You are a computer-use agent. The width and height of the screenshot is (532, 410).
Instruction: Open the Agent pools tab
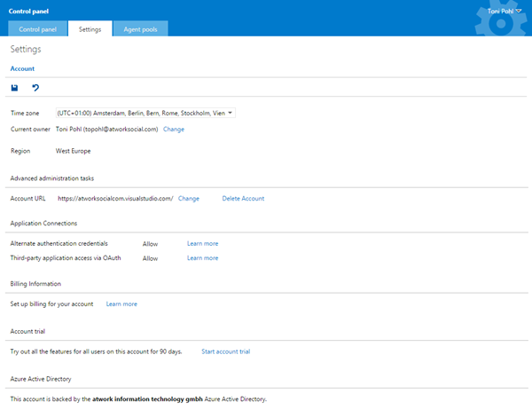pyautogui.click(x=140, y=29)
